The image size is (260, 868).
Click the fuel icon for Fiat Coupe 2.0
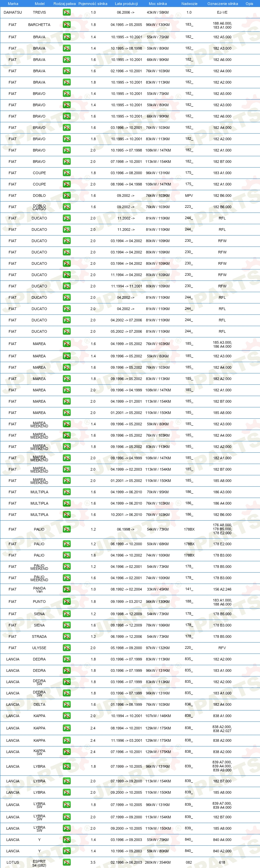point(66,184)
